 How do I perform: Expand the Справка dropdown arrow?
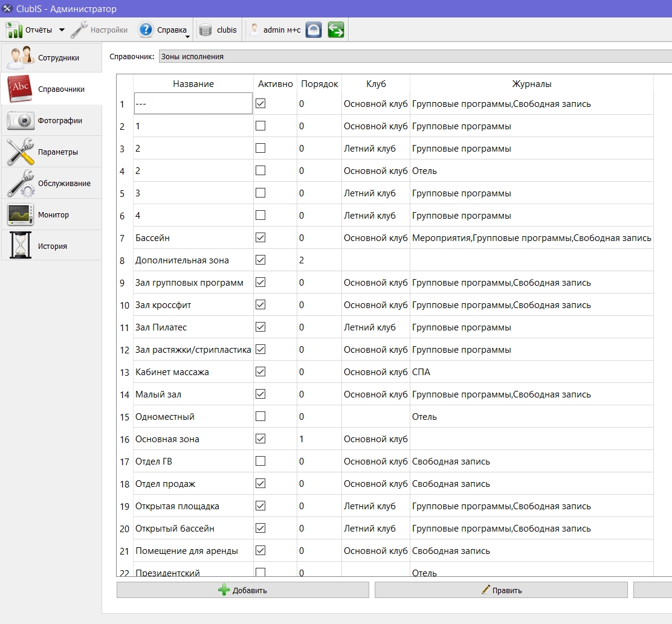[187, 37]
